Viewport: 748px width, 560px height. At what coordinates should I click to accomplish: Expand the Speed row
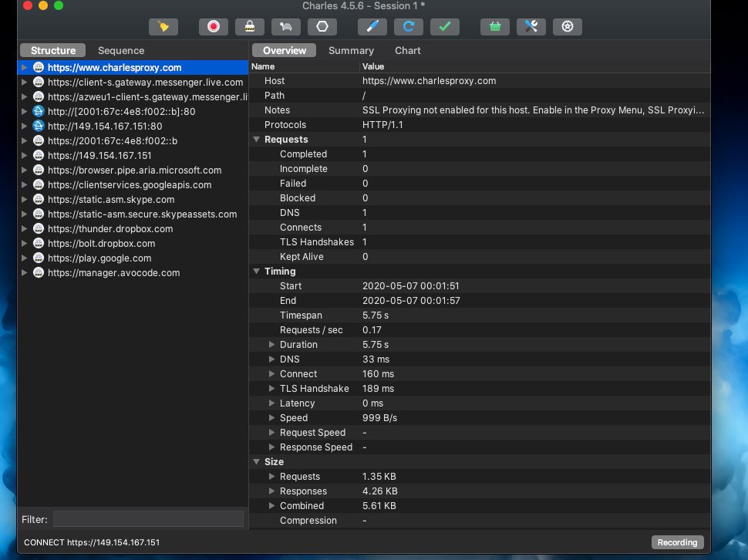tap(271, 418)
